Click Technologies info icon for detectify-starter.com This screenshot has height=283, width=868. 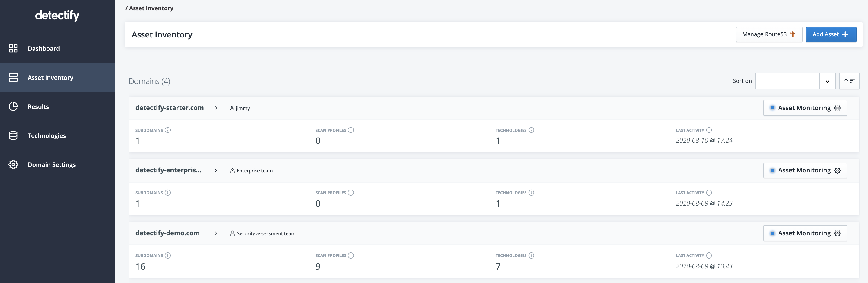point(531,130)
